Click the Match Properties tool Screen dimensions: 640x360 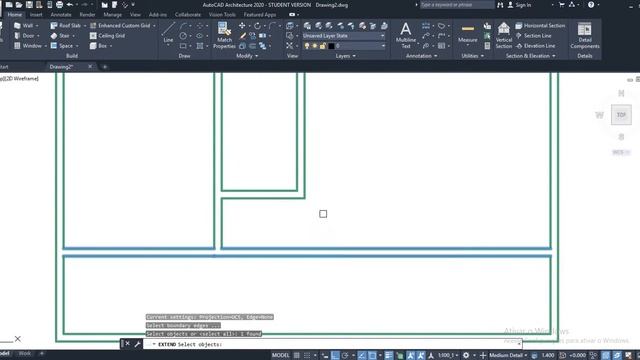(x=224, y=36)
